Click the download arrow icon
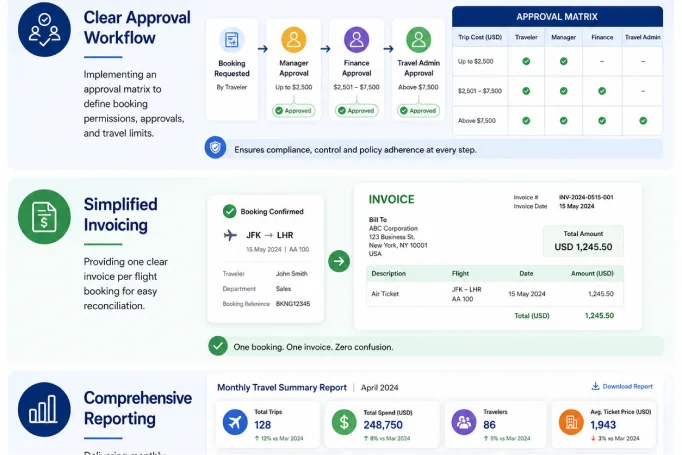Screen dimensions: 682x455 595,386
